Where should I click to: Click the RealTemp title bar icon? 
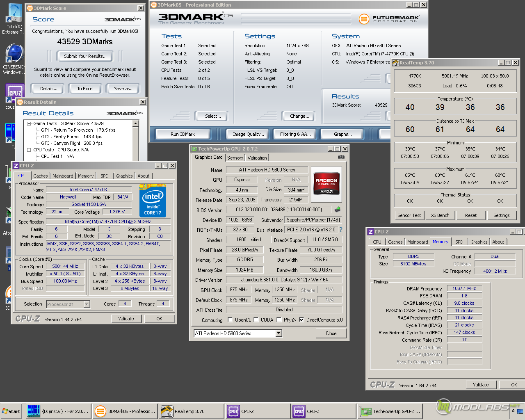click(395, 63)
